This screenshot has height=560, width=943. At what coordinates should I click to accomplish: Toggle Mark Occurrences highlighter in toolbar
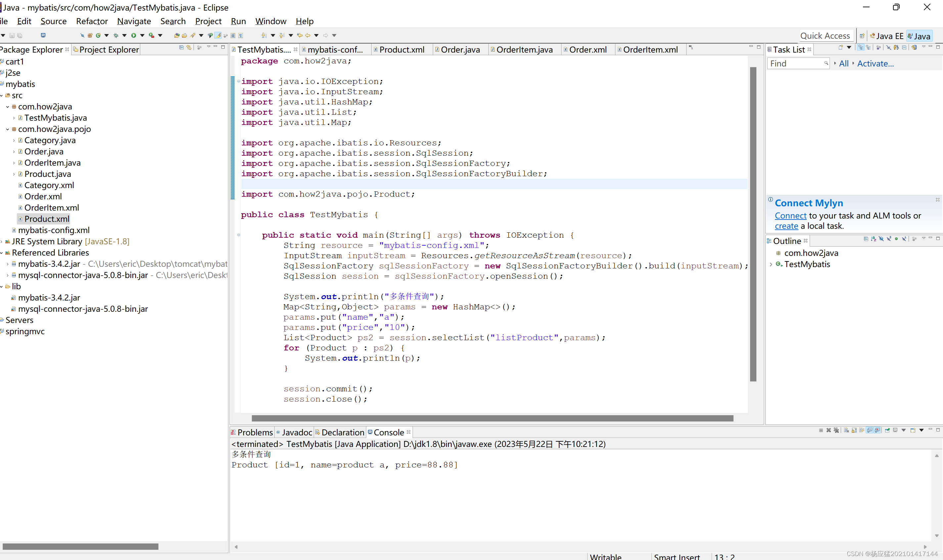(218, 35)
